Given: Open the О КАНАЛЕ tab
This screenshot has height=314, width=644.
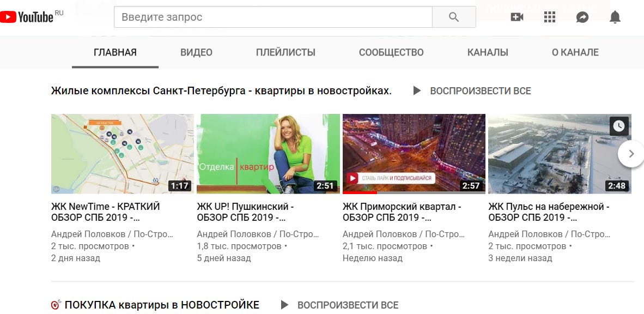Looking at the screenshot, I should click(x=575, y=52).
